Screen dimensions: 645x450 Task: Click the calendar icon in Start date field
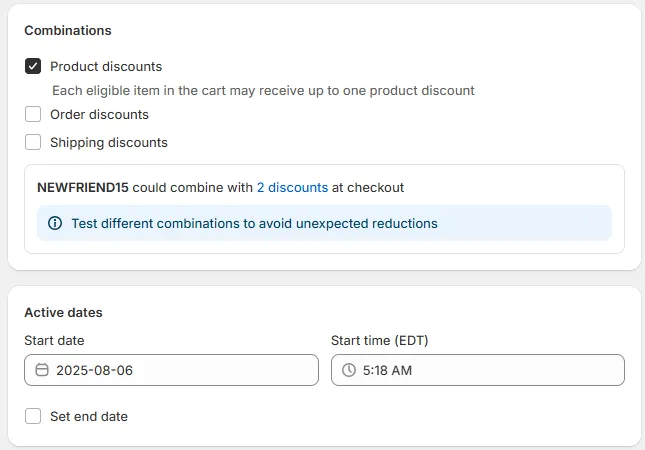[42, 370]
